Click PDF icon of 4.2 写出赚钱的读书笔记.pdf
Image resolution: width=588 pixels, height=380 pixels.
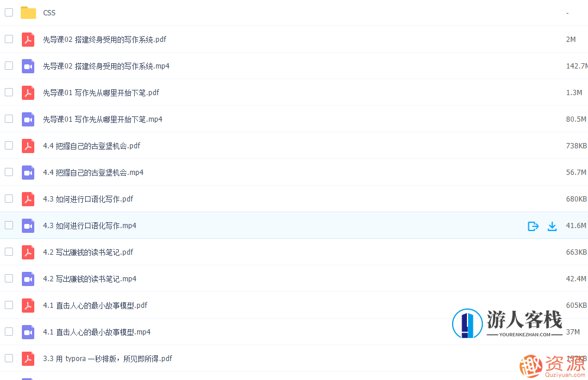point(28,252)
